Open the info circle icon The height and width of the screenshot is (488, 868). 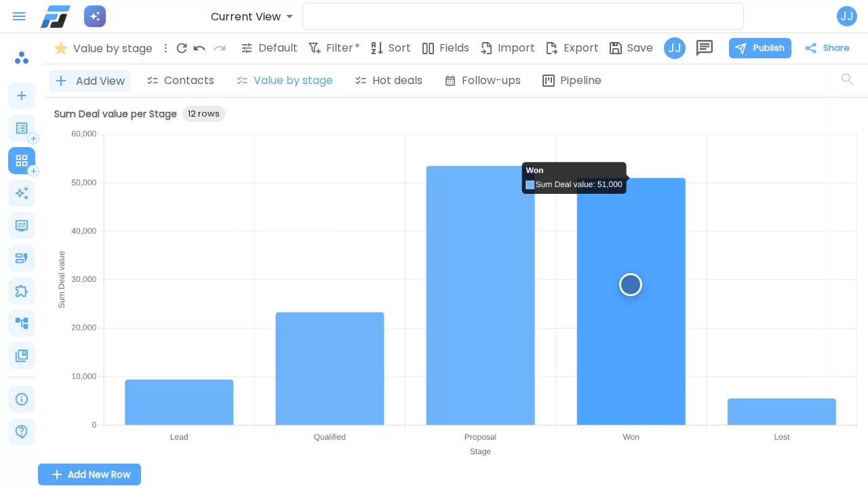coord(22,399)
